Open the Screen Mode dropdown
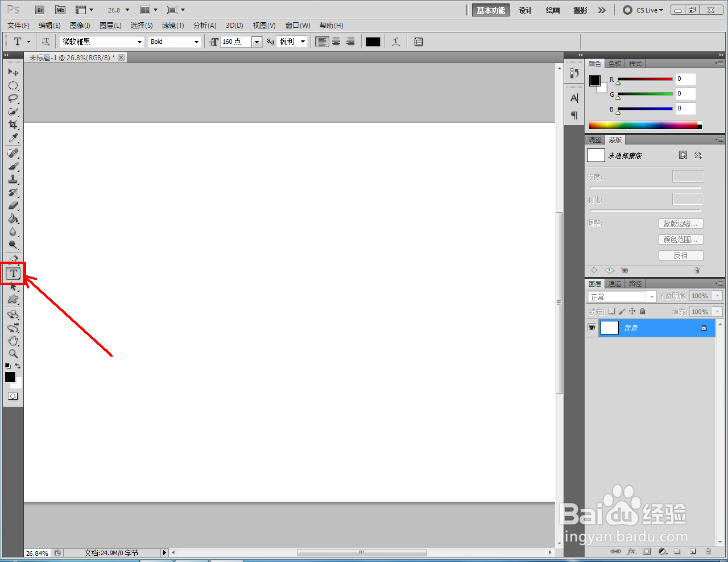 [x=176, y=10]
